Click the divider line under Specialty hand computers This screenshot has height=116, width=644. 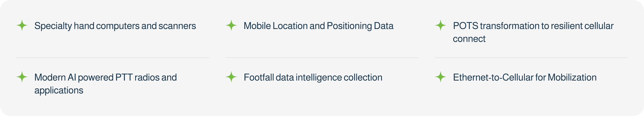click(113, 58)
